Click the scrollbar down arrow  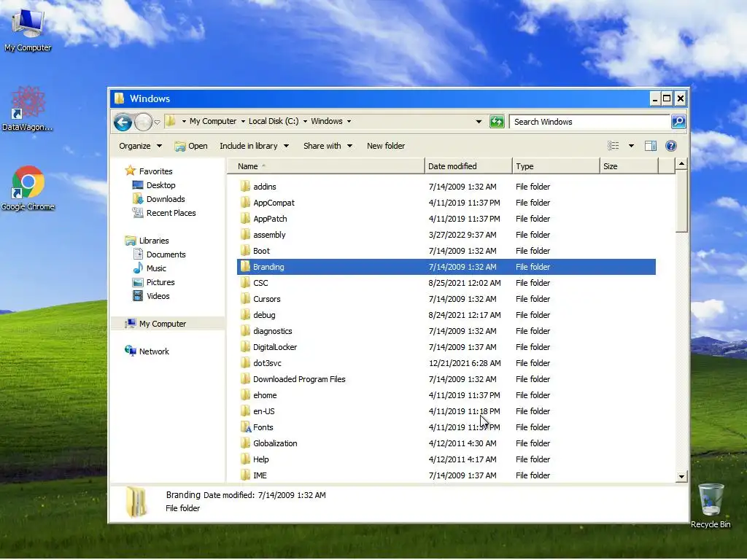pyautogui.click(x=682, y=477)
